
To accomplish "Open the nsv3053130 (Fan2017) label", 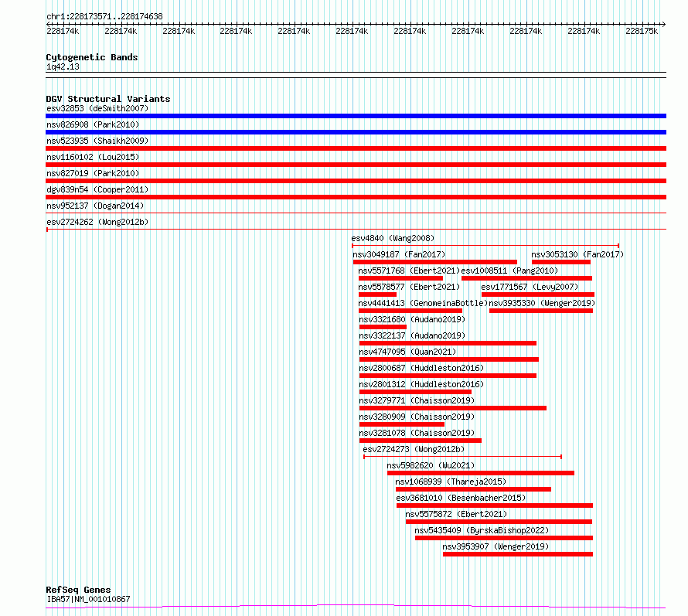I will point(577,254).
